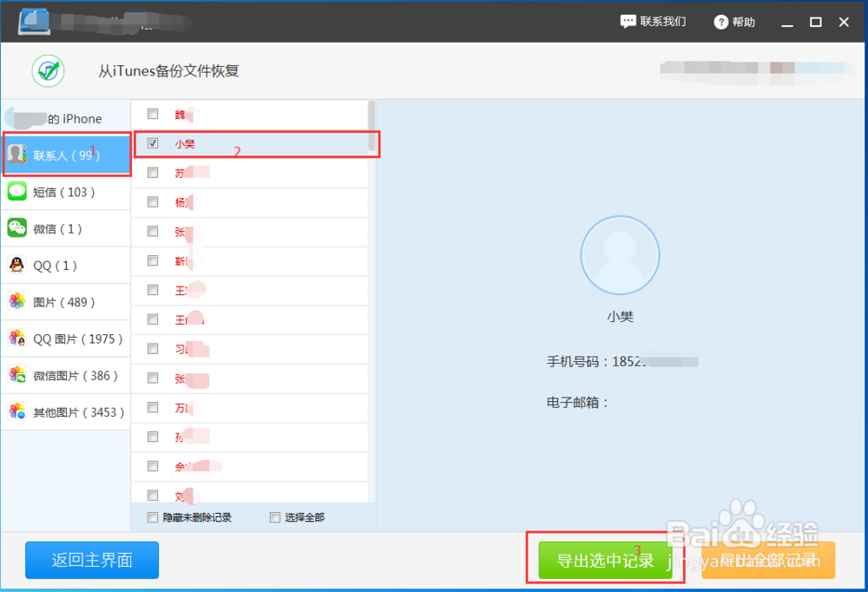Open the 微信 WeChat icon
Image resolution: width=868 pixels, height=592 pixels.
[18, 228]
